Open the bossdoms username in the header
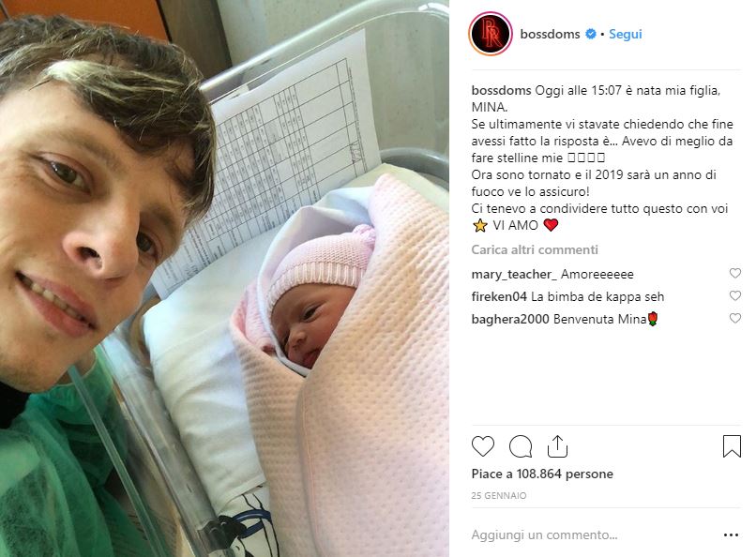The height and width of the screenshot is (557, 756). (x=550, y=34)
